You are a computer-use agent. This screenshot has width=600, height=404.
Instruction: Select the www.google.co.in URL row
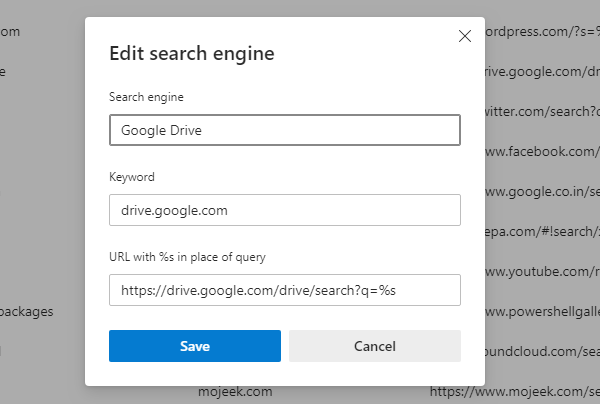tap(542, 191)
